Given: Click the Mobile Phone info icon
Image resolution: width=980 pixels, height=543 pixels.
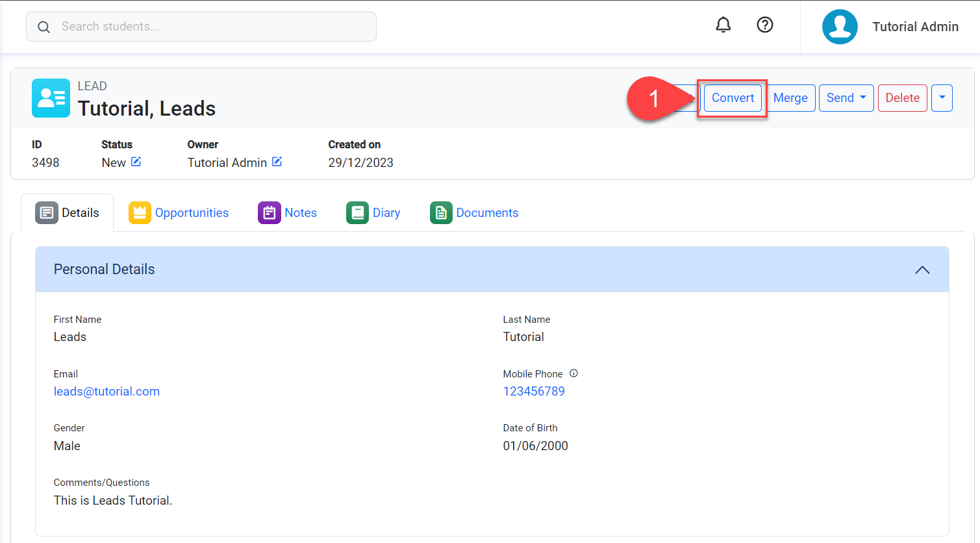Looking at the screenshot, I should [573, 373].
